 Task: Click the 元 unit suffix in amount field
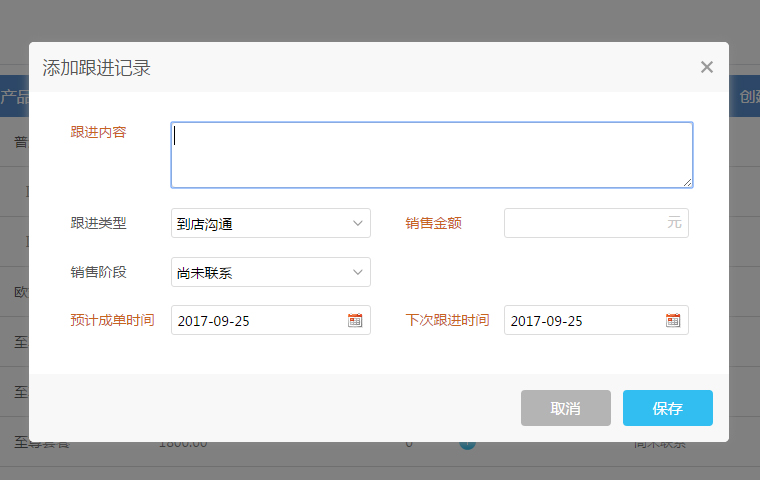pos(675,223)
